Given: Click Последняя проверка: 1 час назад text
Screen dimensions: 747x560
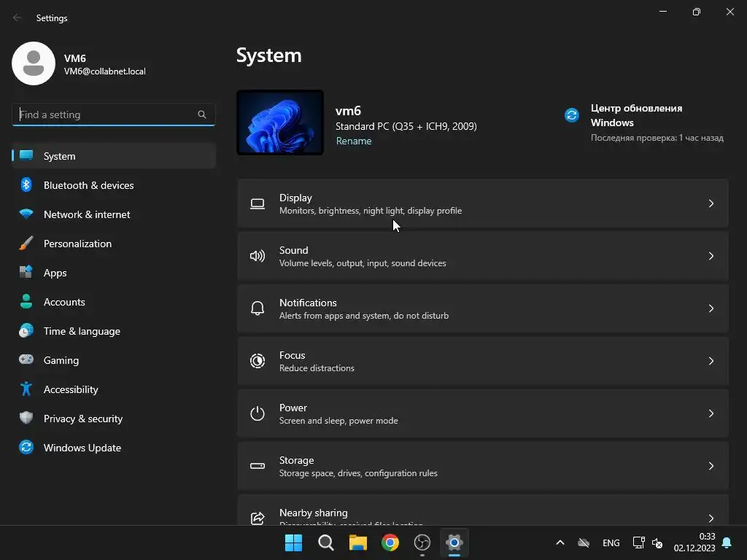Looking at the screenshot, I should [x=657, y=138].
